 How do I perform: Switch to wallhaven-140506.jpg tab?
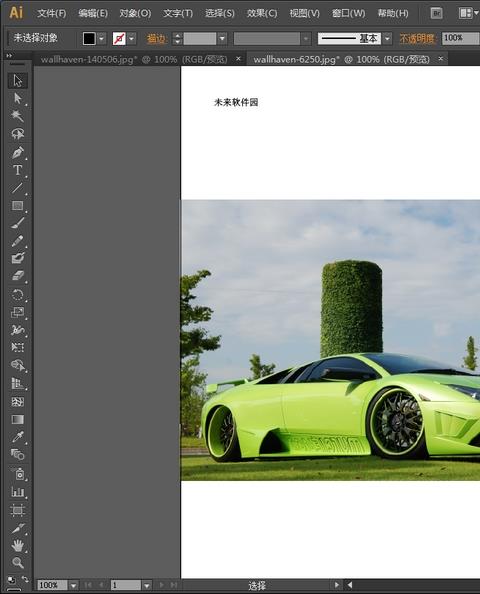pos(134,59)
